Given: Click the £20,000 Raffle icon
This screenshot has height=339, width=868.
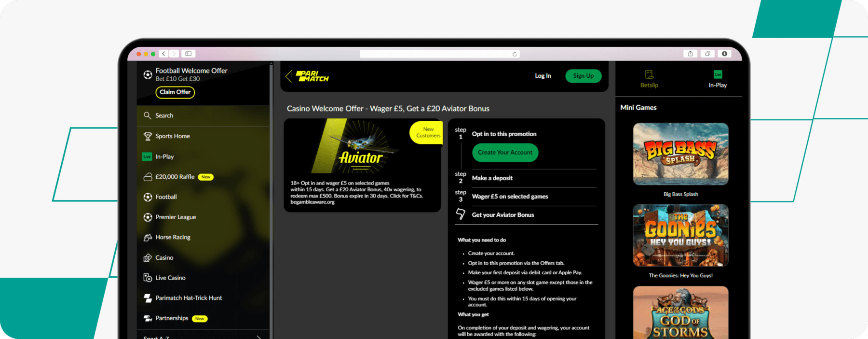Looking at the screenshot, I should (x=148, y=177).
